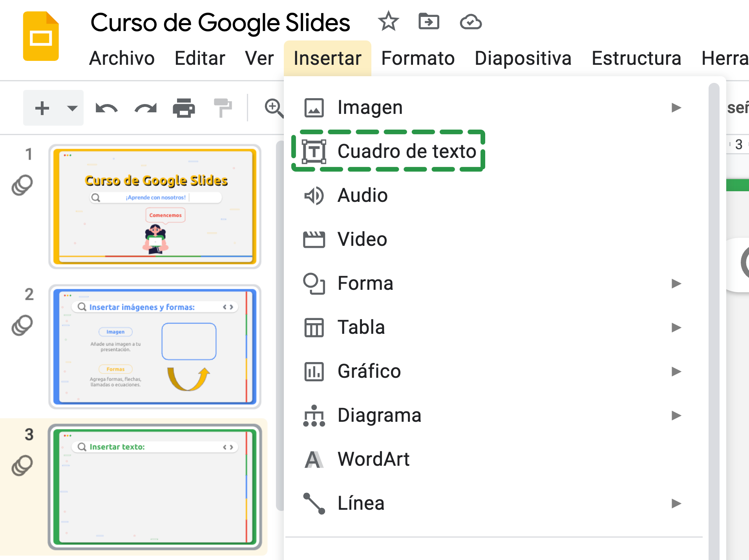Click the Audio speaker icon

pos(314,196)
